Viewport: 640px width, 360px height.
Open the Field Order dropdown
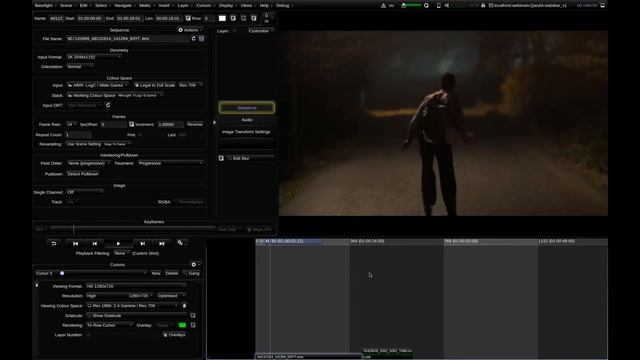click(x=89, y=163)
